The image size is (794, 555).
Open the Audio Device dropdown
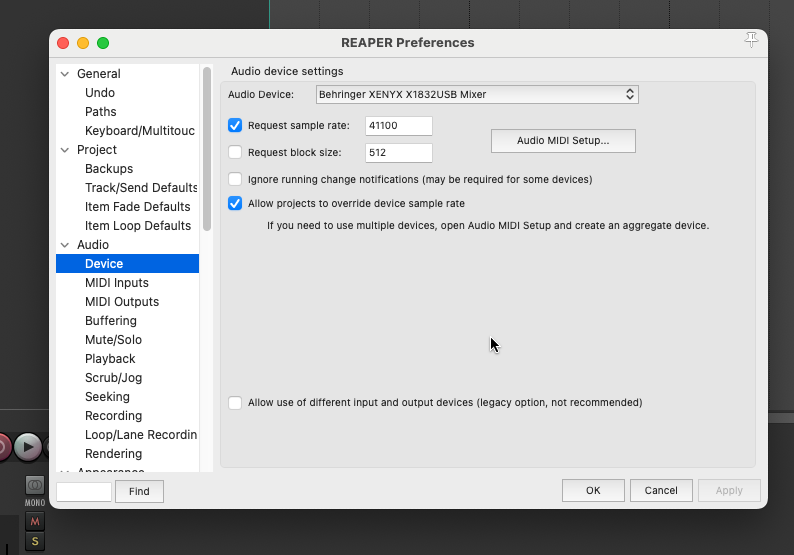tap(477, 95)
